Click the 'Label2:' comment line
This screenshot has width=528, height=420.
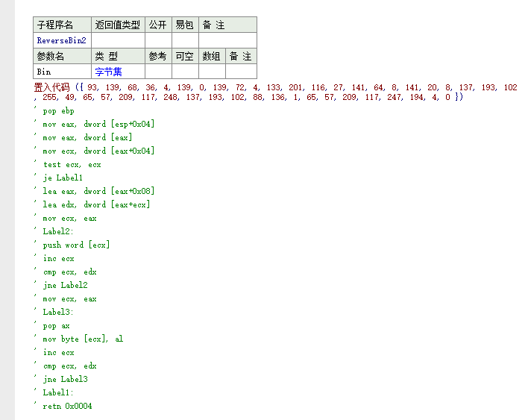pyautogui.click(x=58, y=231)
